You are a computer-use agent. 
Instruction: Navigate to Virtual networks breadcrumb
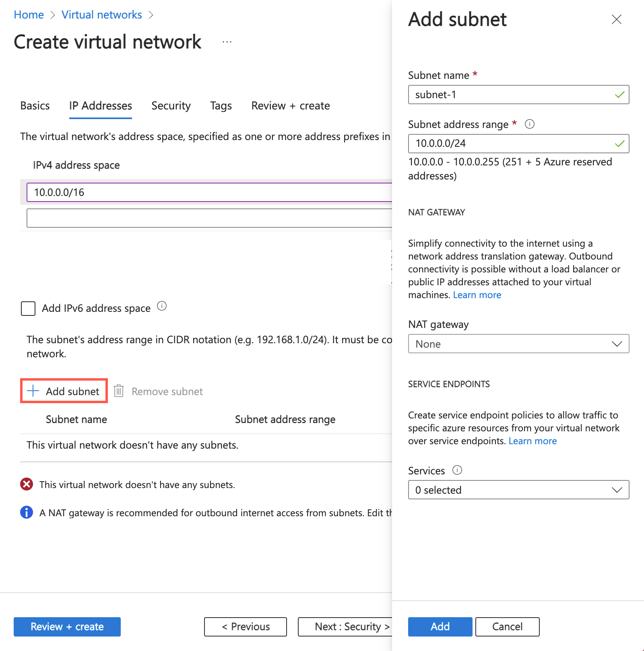pos(102,15)
